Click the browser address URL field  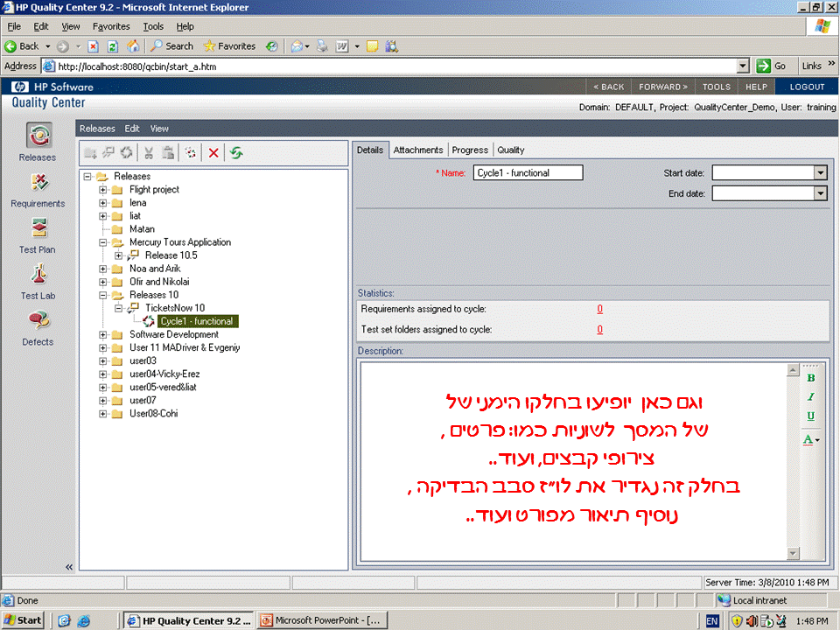point(395,66)
